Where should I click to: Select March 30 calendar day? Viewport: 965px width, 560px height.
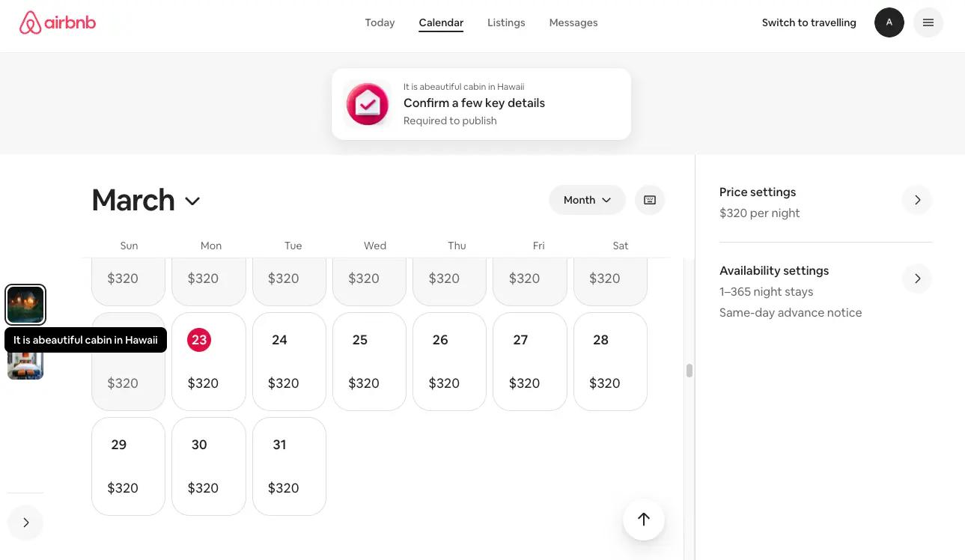(x=209, y=466)
